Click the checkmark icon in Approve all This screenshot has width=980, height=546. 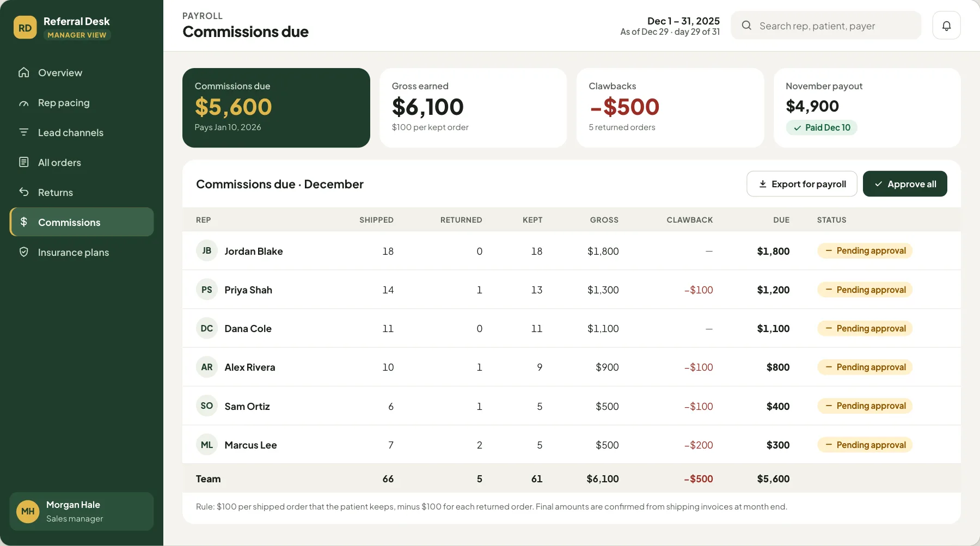point(878,184)
